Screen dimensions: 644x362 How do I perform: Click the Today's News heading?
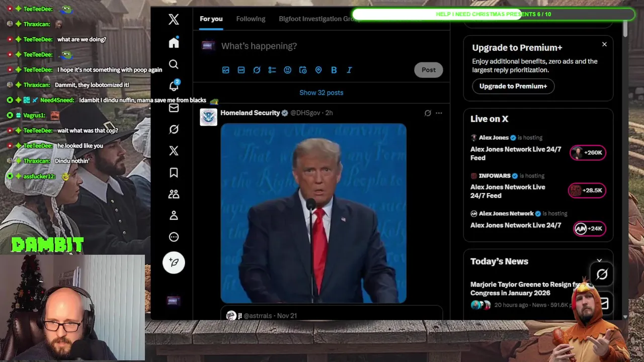click(x=499, y=261)
